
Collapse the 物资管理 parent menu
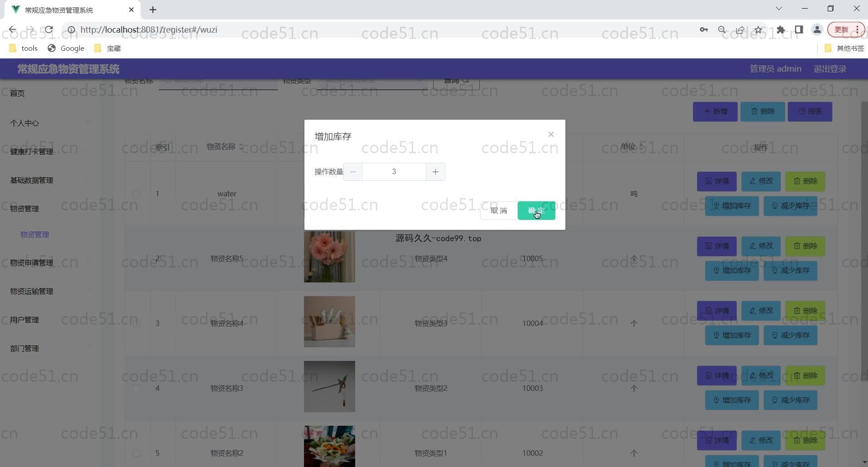[50, 209]
